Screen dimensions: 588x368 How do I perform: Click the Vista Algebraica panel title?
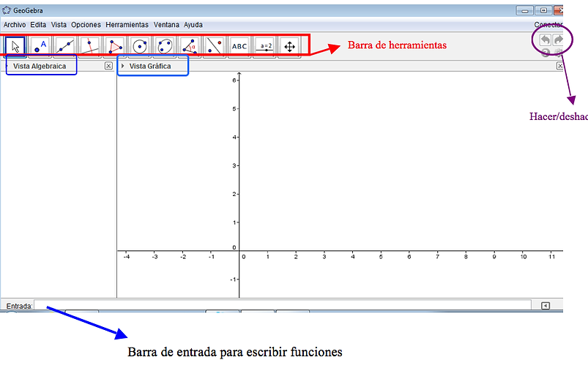pyautogui.click(x=40, y=66)
